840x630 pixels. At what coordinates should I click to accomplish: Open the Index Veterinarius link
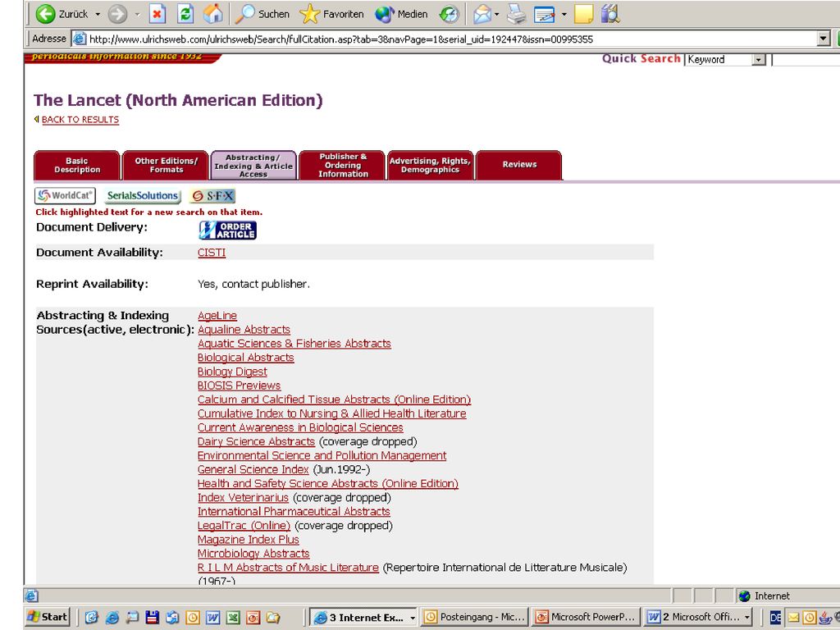243,497
